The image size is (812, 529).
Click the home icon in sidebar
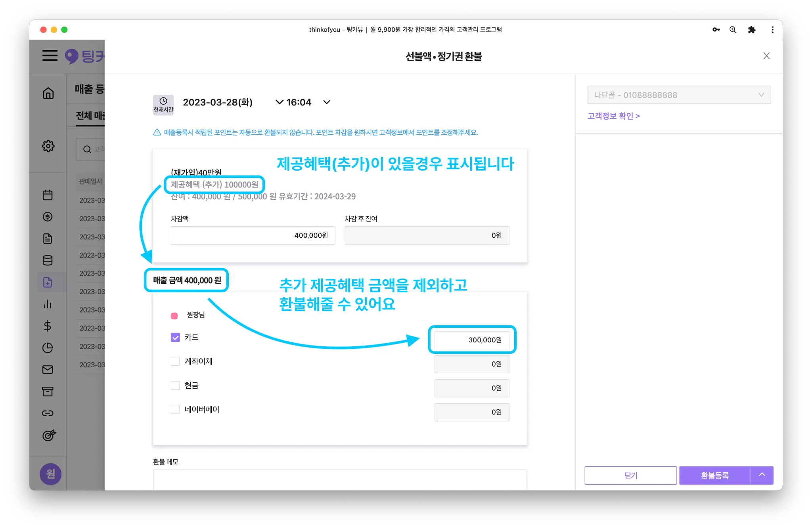click(48, 93)
